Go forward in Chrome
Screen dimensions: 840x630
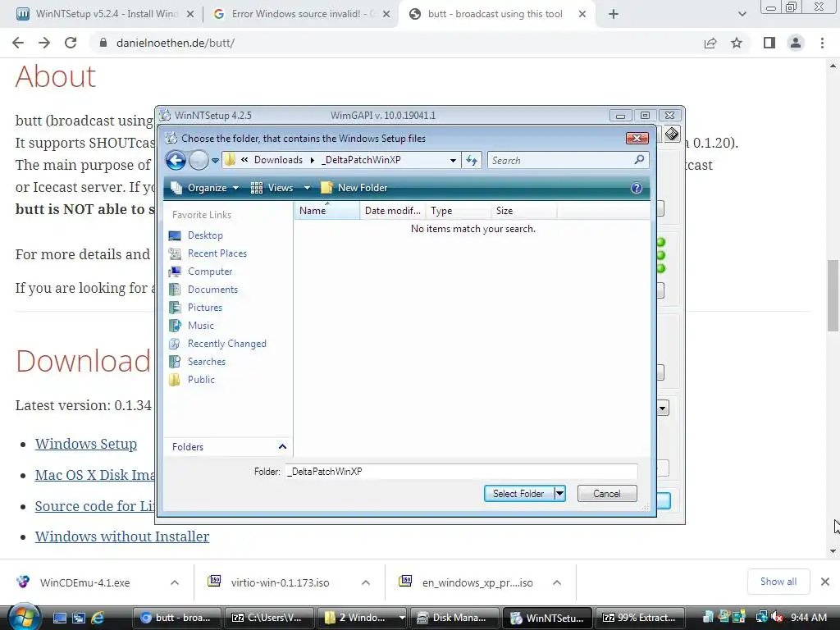click(x=44, y=43)
